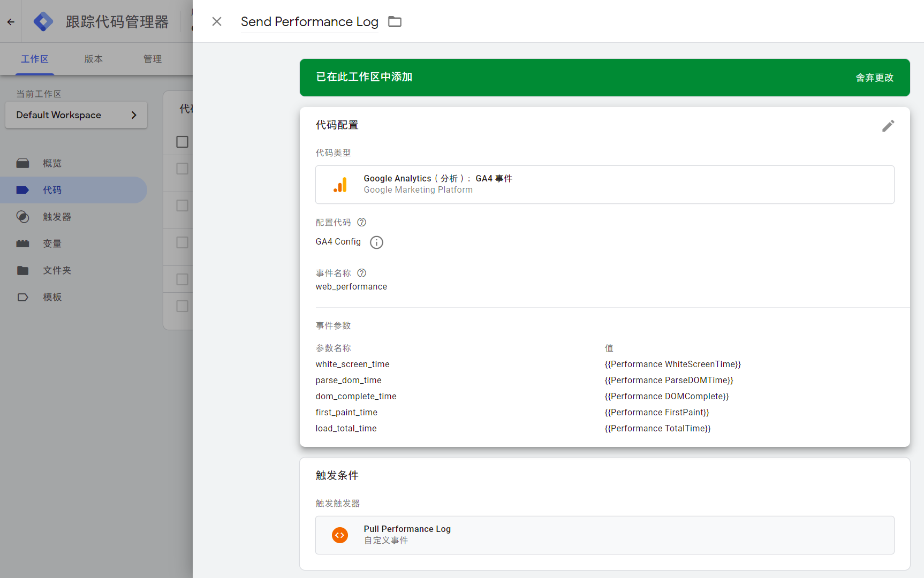The width and height of the screenshot is (924, 578).
Task: Open the GA4 事件 tag type card
Action: 605,185
